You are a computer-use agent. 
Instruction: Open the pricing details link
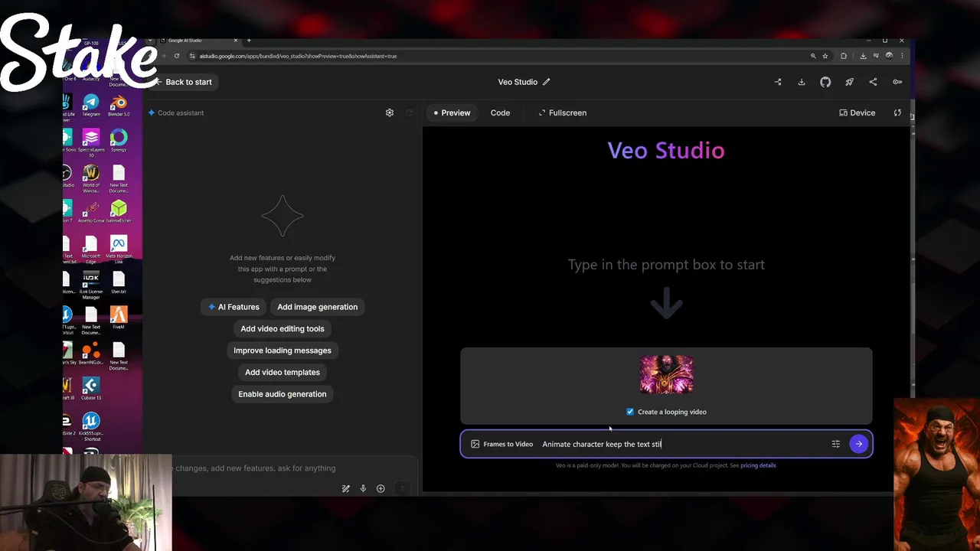click(758, 465)
